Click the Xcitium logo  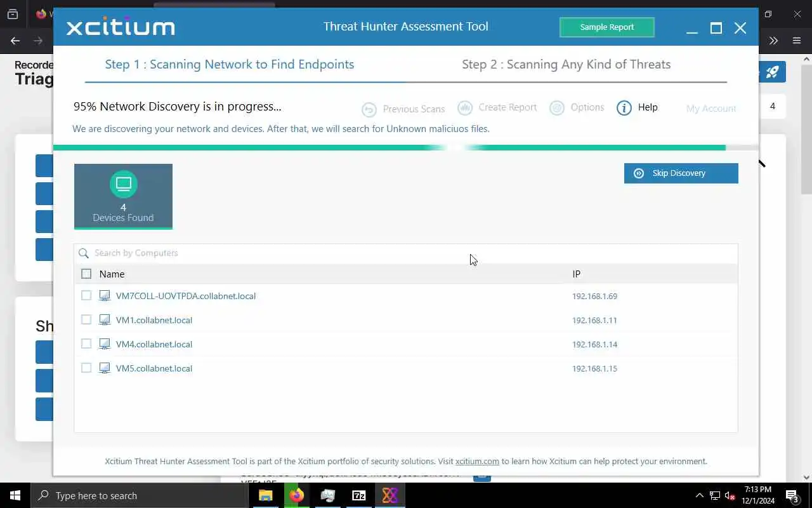pyautogui.click(x=121, y=27)
